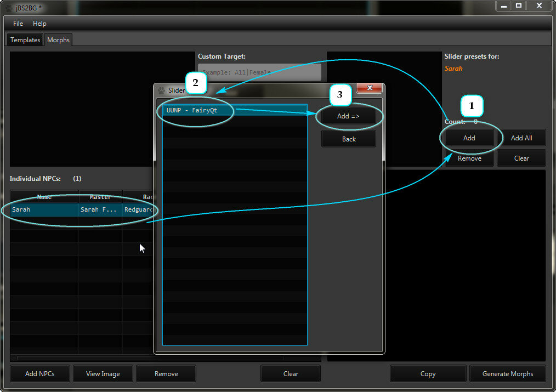The height and width of the screenshot is (392, 556).
Task: Click Remove button under Slider presets
Action: click(469, 158)
